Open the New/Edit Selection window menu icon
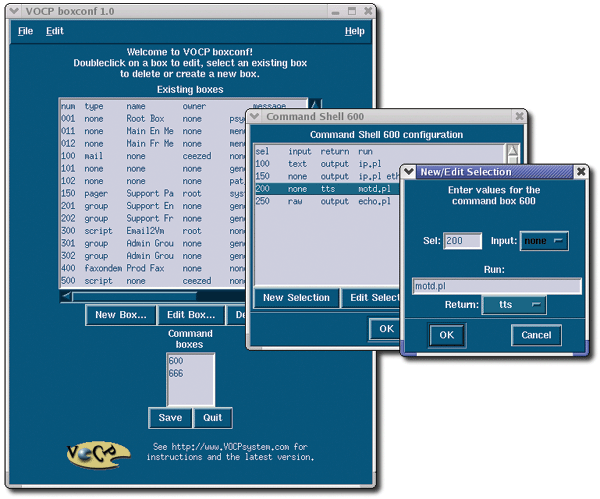The image size is (600, 499). [x=408, y=172]
